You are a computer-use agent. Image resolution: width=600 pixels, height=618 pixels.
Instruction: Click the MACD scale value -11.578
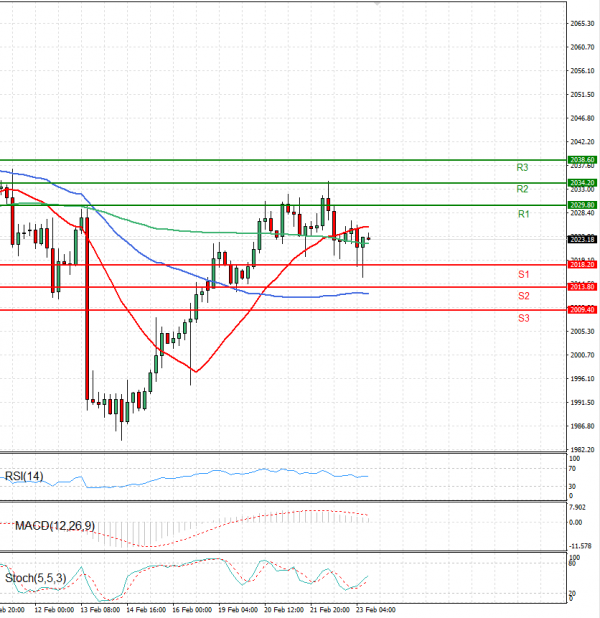[x=580, y=546]
